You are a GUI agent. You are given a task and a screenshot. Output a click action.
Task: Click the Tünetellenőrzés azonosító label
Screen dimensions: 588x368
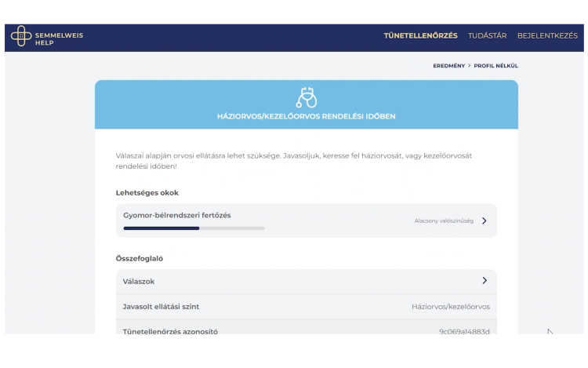pyautogui.click(x=170, y=330)
